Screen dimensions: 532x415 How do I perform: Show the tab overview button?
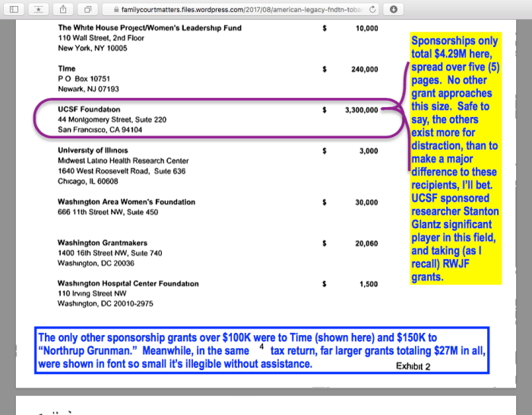pos(88,9)
